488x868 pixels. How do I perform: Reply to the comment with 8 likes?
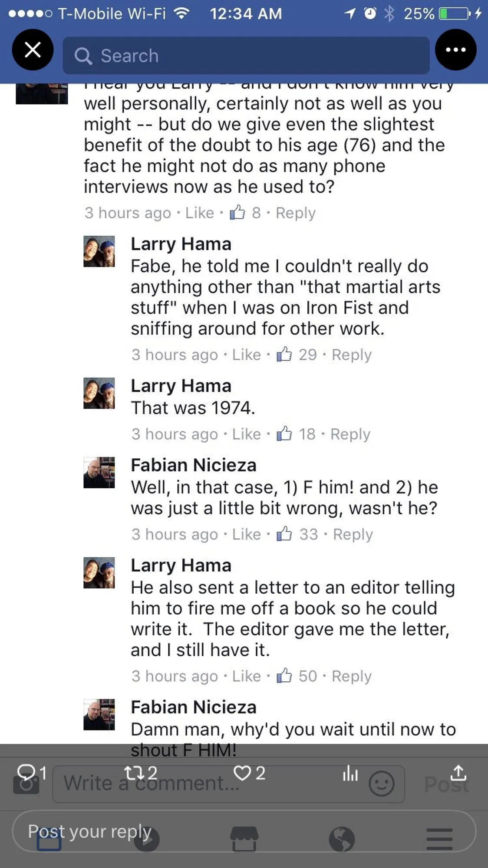[296, 213]
